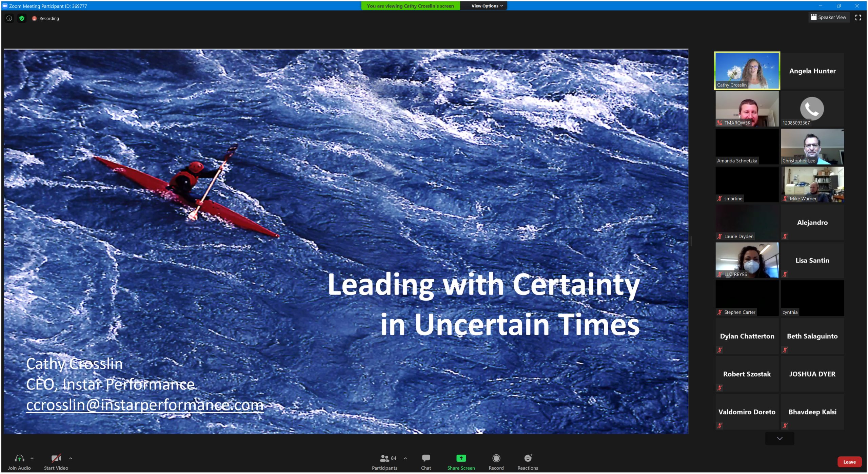Image resolution: width=868 pixels, height=474 pixels.
Task: Click the ccrosslin@instarperformance.com email link
Action: [x=145, y=405]
